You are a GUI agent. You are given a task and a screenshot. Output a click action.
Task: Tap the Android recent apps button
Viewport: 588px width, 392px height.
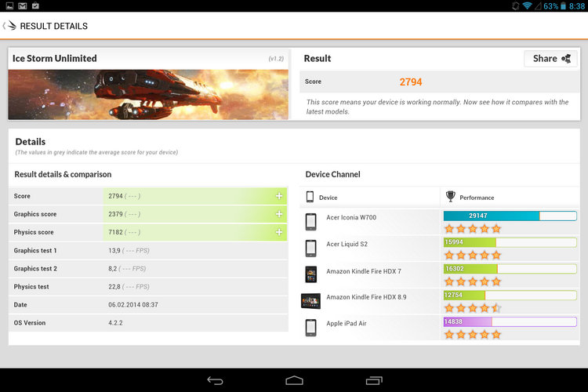[374, 381]
